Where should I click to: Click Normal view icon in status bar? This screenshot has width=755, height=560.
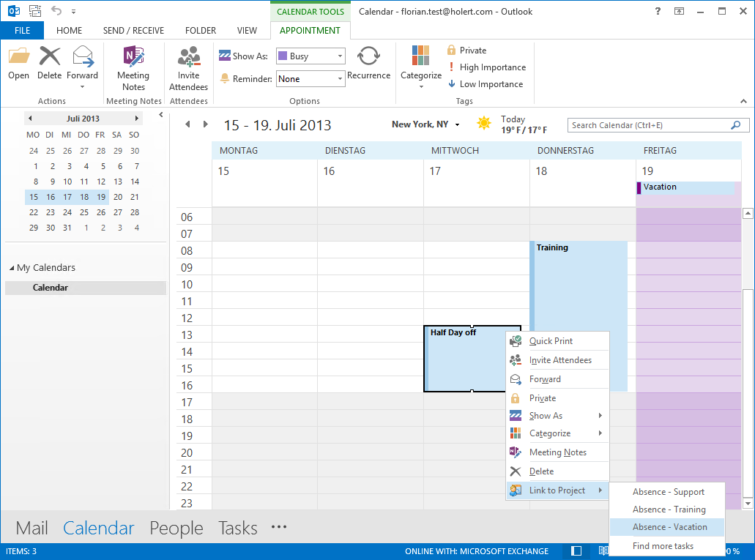[576, 551]
